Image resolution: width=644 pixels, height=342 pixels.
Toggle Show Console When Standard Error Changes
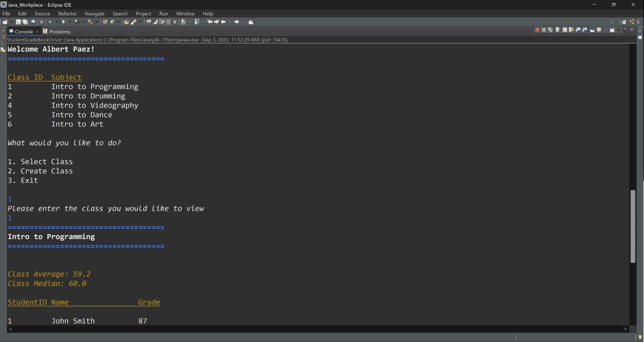pos(585,30)
